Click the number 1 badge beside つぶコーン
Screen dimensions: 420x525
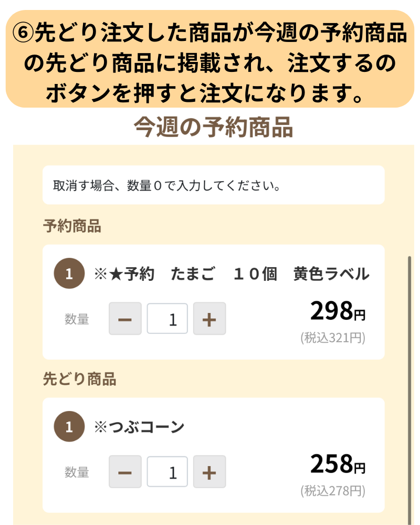[69, 427]
